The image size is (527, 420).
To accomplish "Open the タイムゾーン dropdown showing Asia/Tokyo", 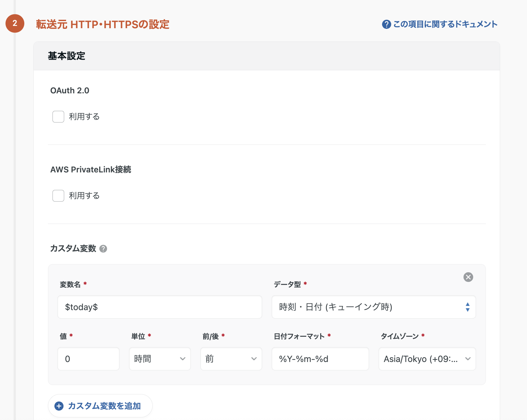I will tap(427, 359).
